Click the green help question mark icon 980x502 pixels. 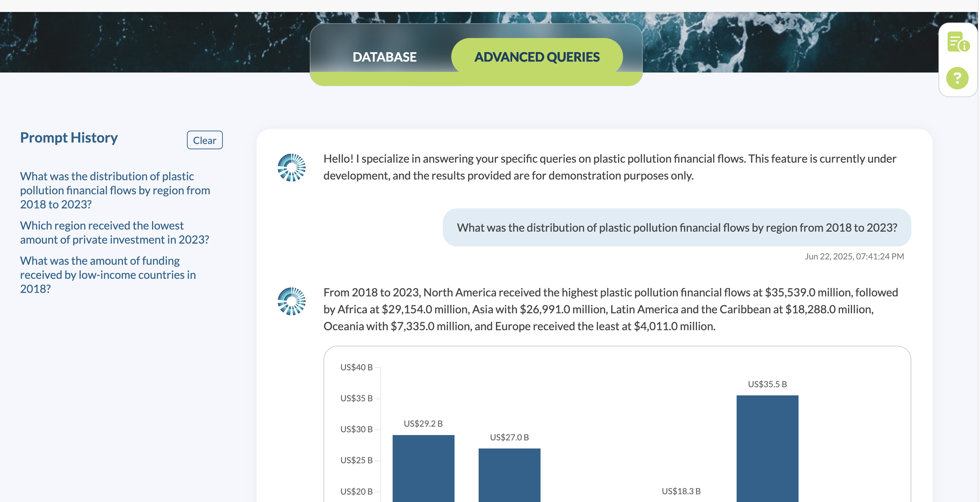coord(957,79)
